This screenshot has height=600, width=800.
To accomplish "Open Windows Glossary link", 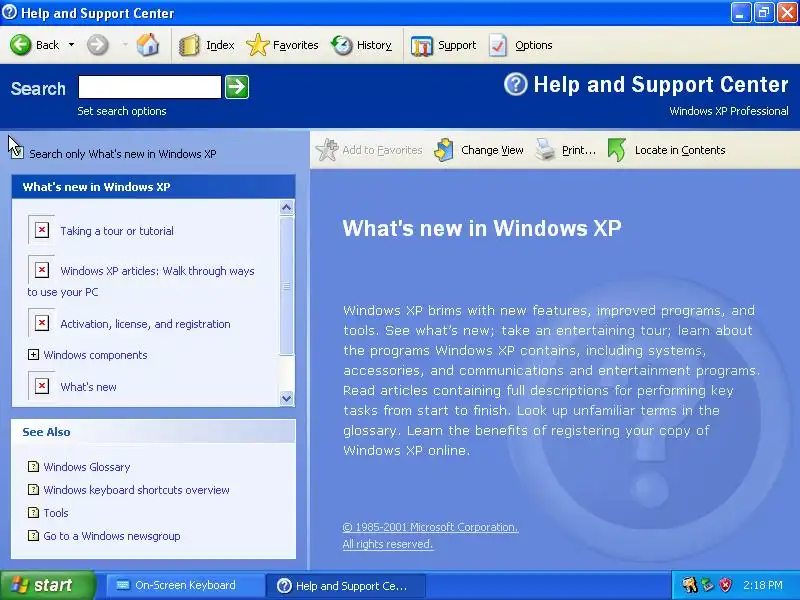I will point(87,467).
